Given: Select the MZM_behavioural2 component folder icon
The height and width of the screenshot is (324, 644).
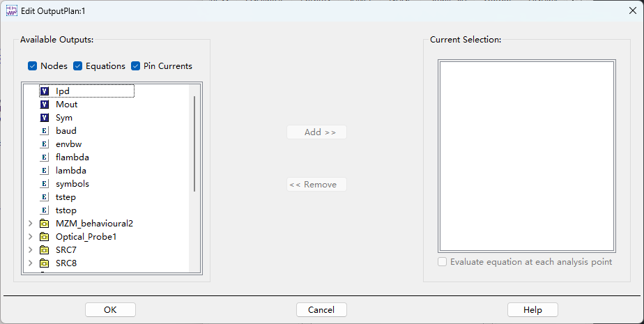Looking at the screenshot, I should [45, 224].
